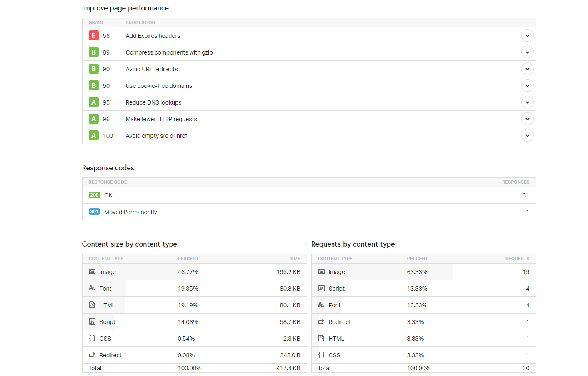
Task: Click the Image content type icon
Action: 92,271
